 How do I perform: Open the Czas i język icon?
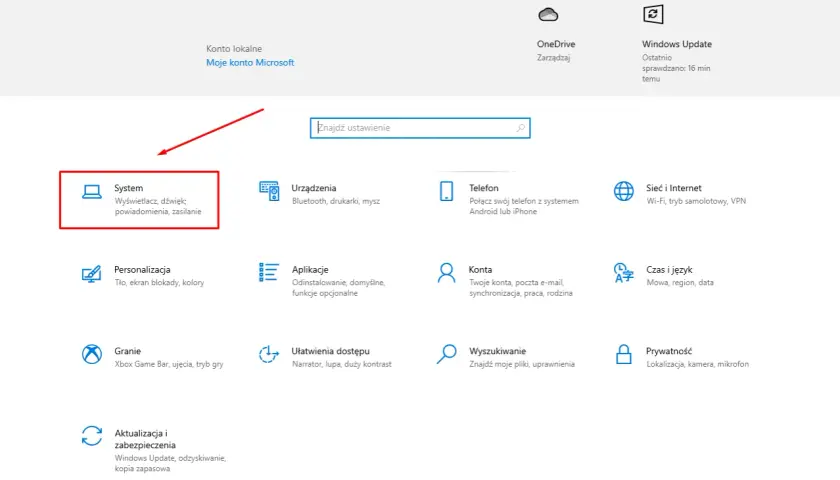pyautogui.click(x=624, y=272)
